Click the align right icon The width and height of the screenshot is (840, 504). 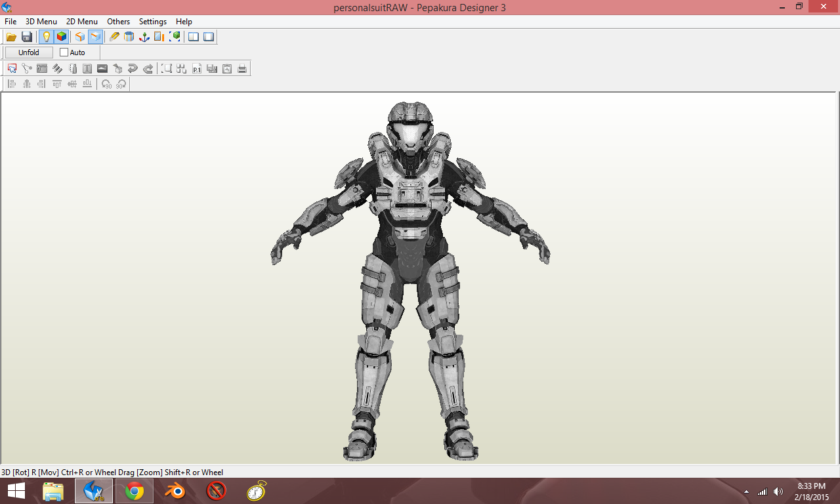click(x=42, y=84)
